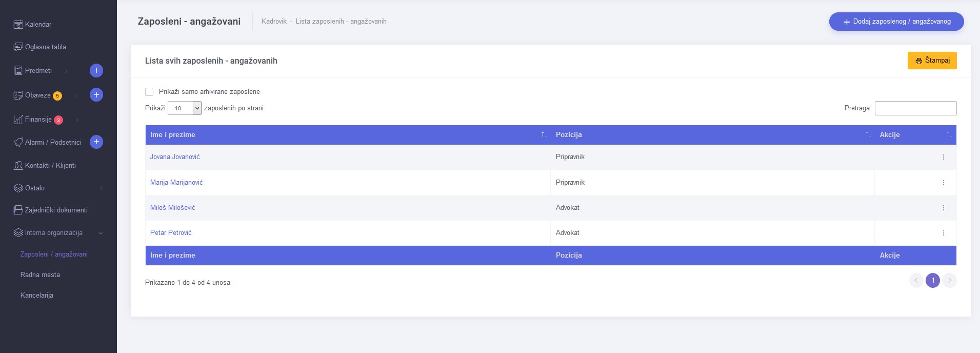Expand the Ostalo sidebar section

tap(101, 188)
